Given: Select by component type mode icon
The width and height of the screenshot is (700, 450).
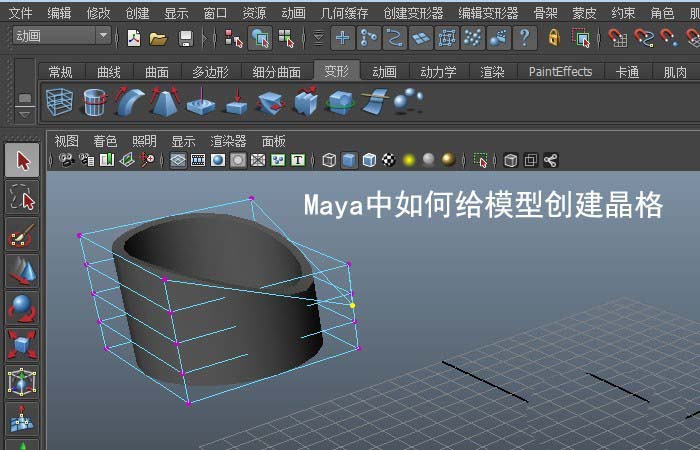Looking at the screenshot, I should pos(286,38).
